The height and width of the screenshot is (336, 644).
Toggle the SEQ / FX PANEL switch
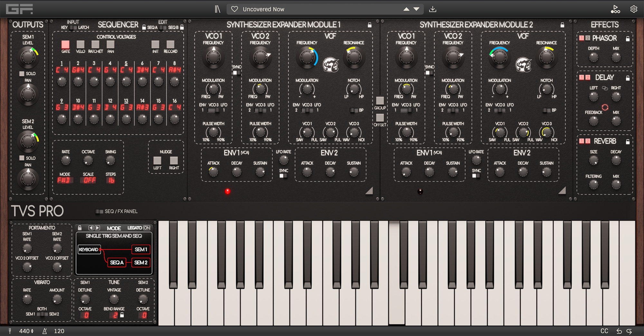(99, 211)
